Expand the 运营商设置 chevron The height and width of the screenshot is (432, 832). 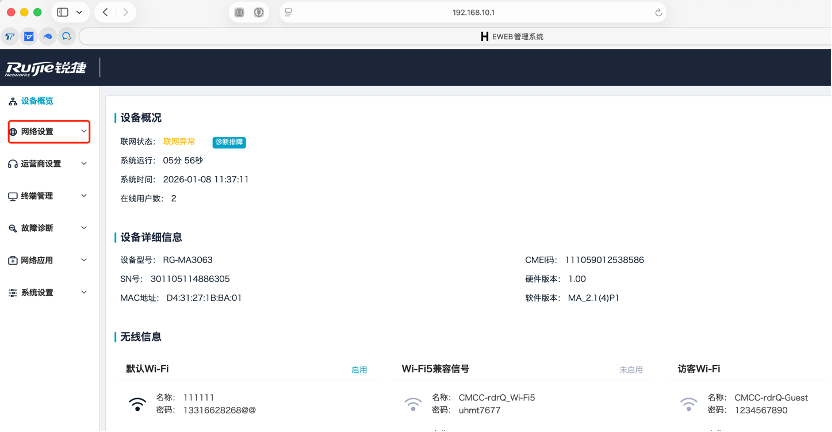point(83,163)
